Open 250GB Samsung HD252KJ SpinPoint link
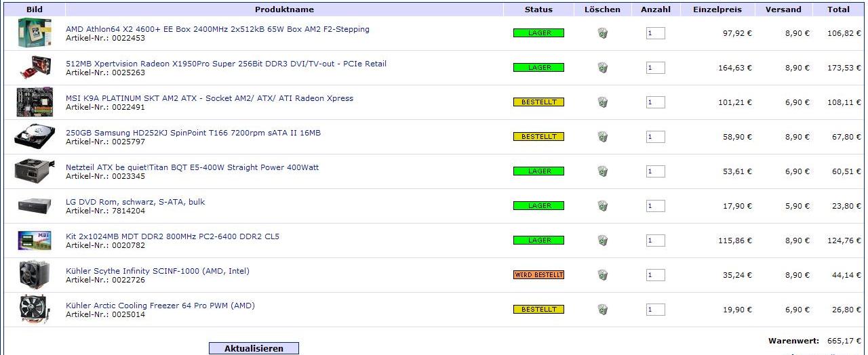868x355 pixels. tap(193, 133)
